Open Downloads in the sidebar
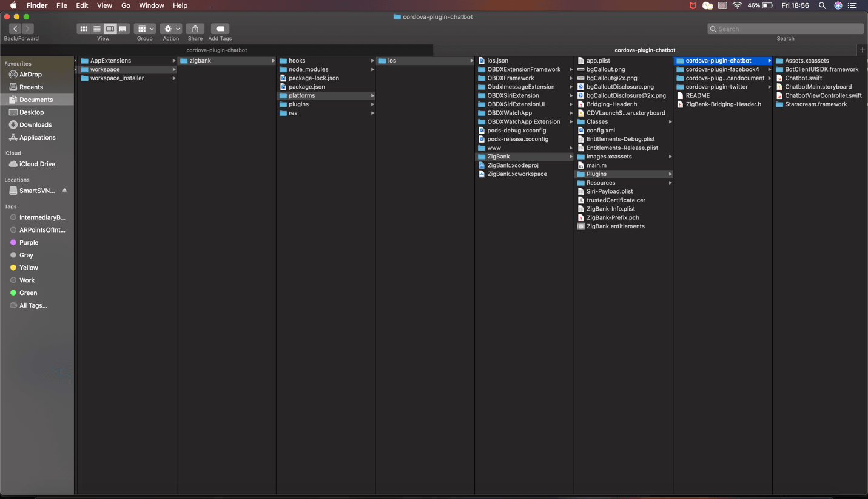 [x=35, y=125]
